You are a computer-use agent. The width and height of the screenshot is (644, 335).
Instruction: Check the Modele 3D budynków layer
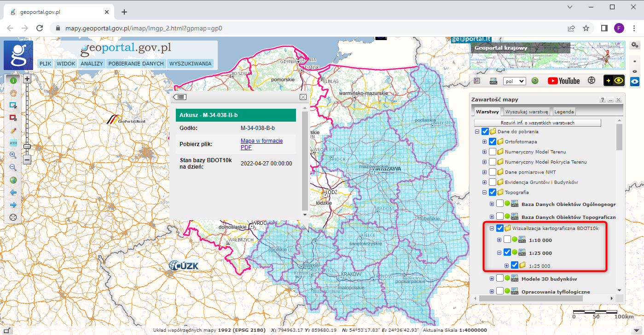coord(499,278)
